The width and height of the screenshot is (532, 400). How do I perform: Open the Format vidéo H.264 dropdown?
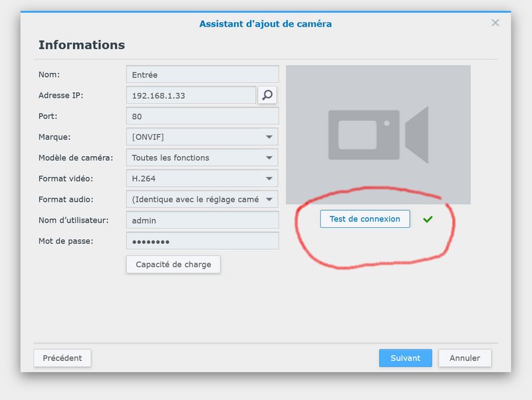[202, 178]
